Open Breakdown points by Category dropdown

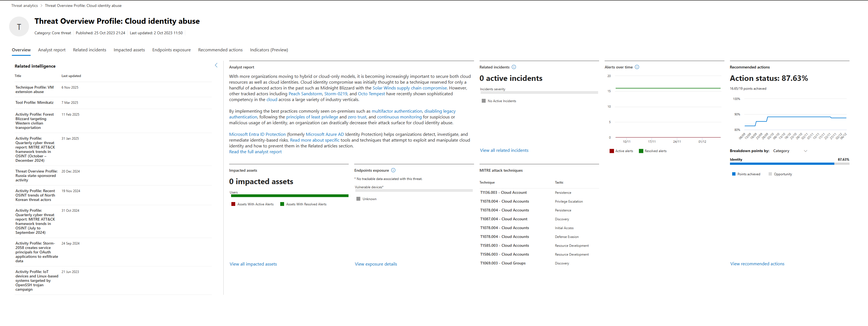click(x=790, y=151)
